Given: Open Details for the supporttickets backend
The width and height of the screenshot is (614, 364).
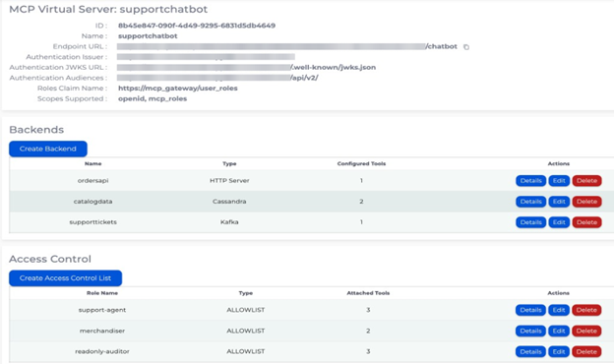Looking at the screenshot, I should pyautogui.click(x=530, y=222).
